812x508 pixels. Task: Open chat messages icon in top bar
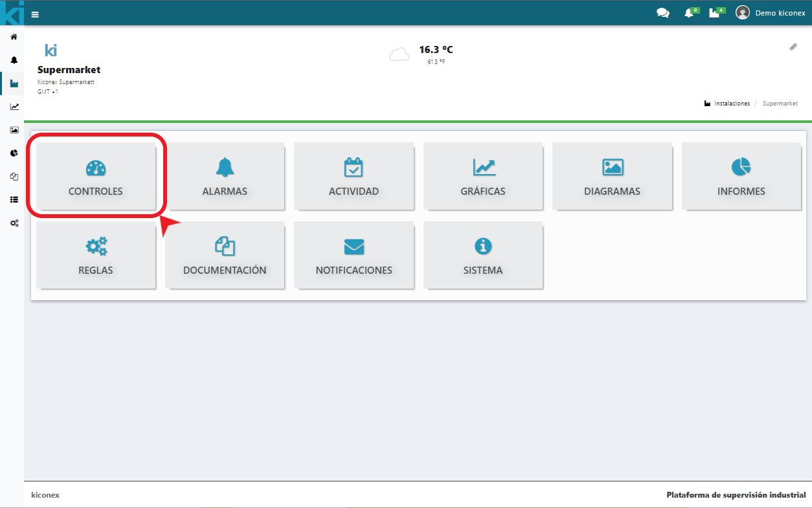coord(662,13)
